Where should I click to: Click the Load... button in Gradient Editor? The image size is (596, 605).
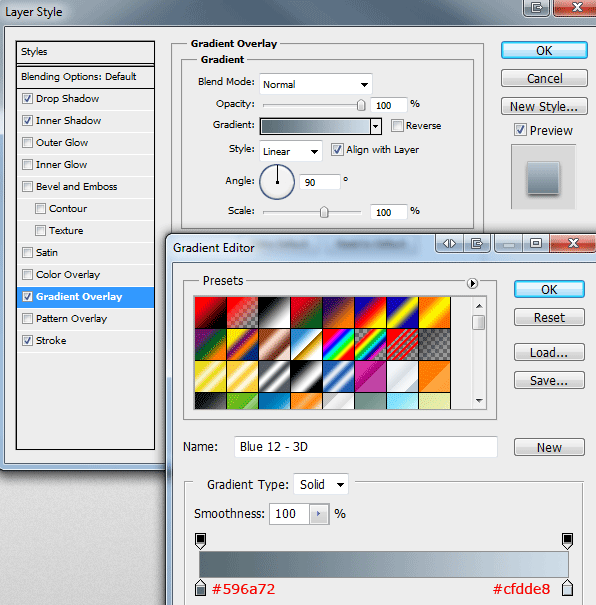549,352
